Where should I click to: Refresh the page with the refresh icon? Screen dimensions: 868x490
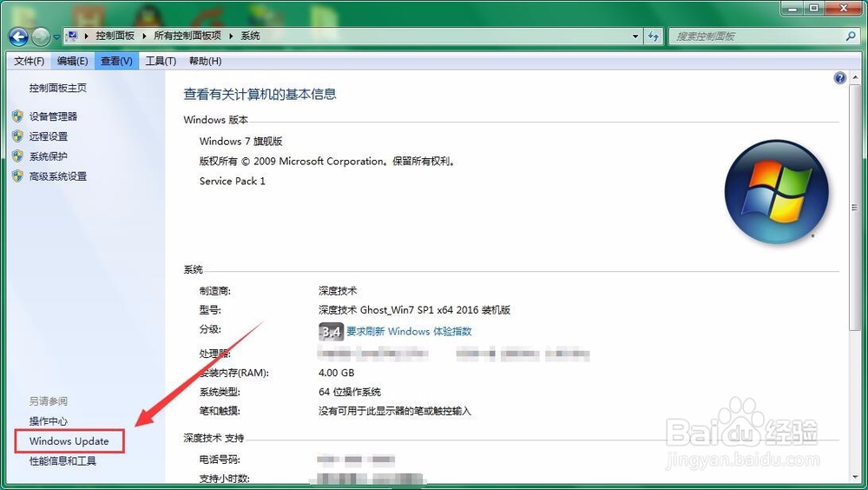[x=654, y=36]
